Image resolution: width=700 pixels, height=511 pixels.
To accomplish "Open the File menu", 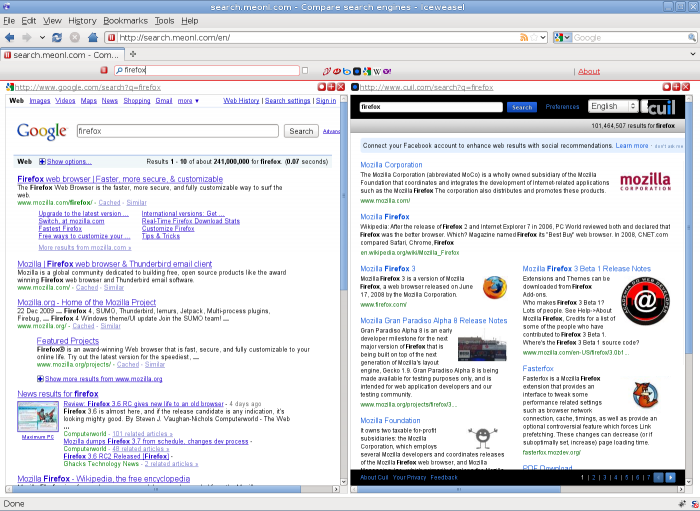I will coord(9,21).
